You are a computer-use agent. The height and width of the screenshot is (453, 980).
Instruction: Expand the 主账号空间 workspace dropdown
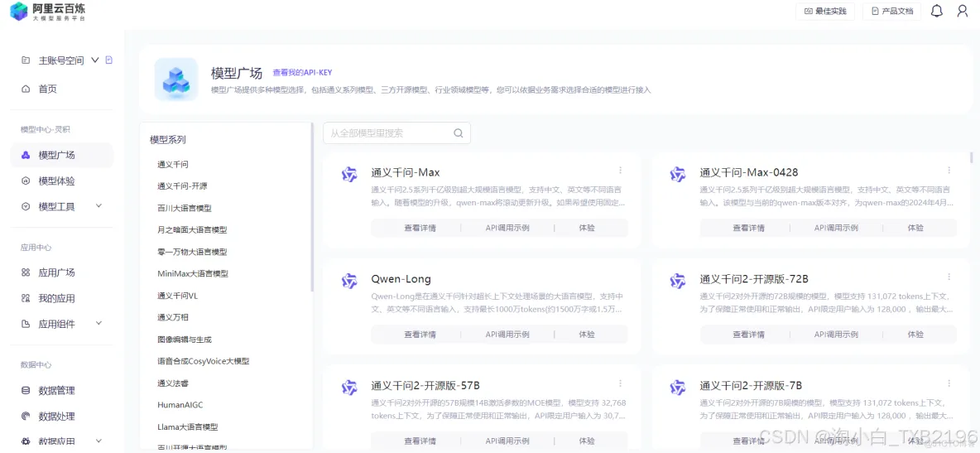click(95, 60)
